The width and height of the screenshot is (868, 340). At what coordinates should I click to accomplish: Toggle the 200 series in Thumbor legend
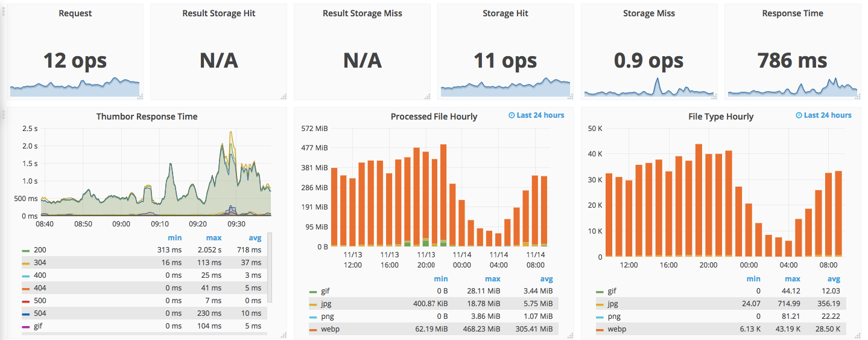(40, 250)
